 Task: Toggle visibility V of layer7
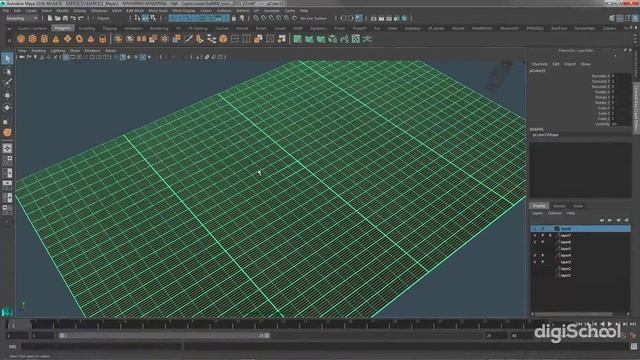535,236
